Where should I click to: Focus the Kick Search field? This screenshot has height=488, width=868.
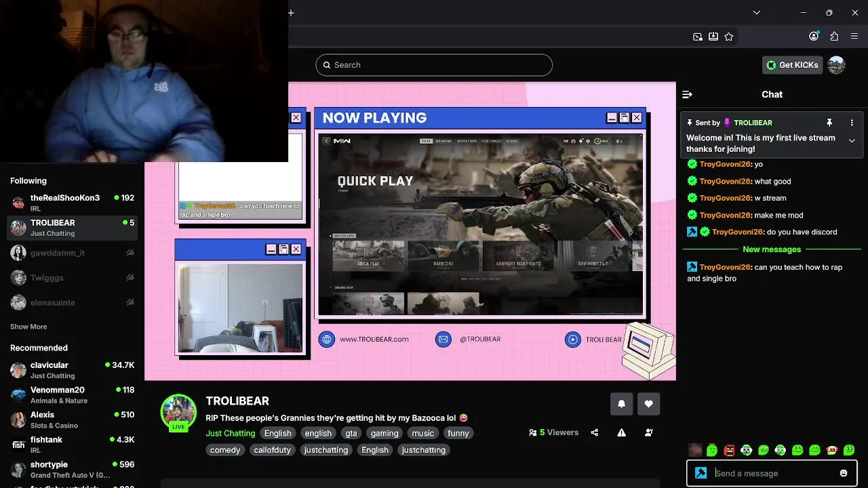[434, 65]
